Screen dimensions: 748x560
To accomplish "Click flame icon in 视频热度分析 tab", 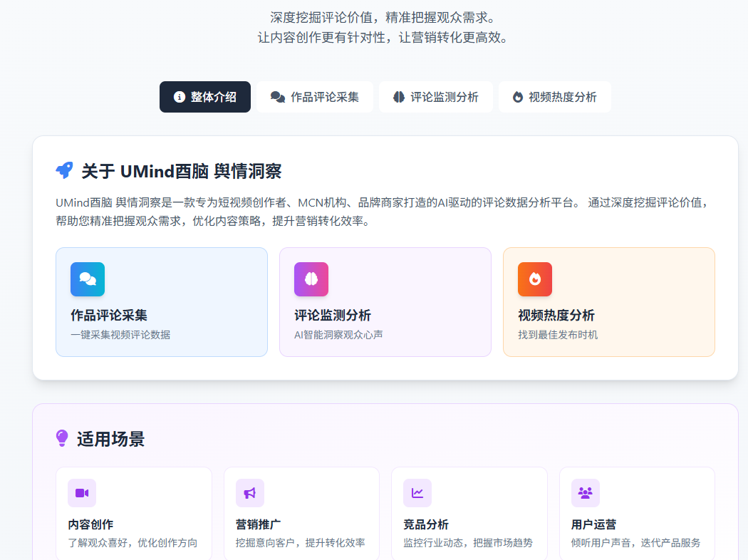I will pyautogui.click(x=518, y=97).
